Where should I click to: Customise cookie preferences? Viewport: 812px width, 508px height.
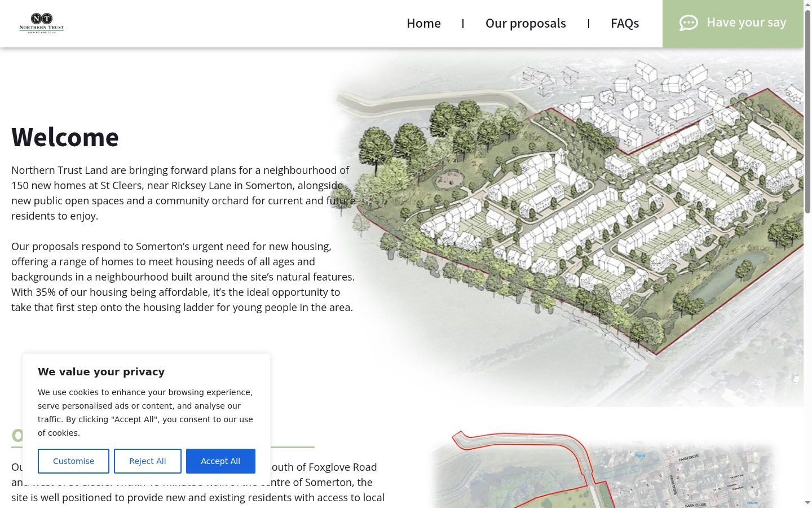click(x=73, y=461)
